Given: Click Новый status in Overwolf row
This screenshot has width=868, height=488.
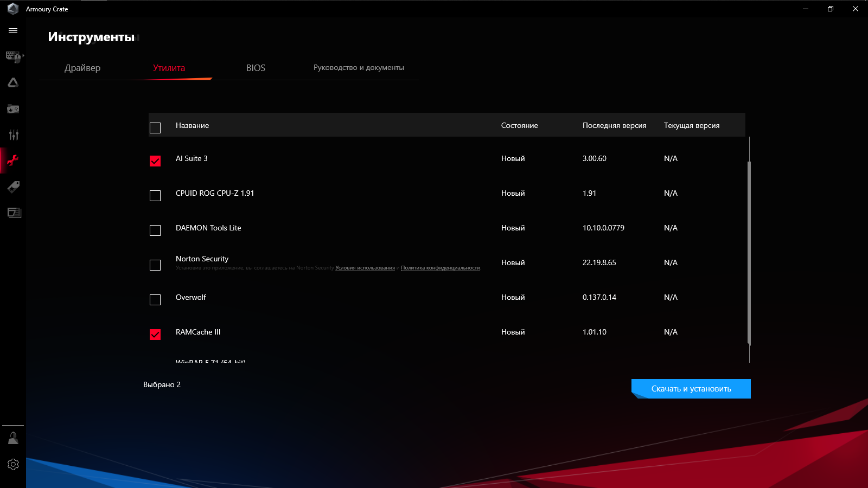Looking at the screenshot, I should 513,297.
